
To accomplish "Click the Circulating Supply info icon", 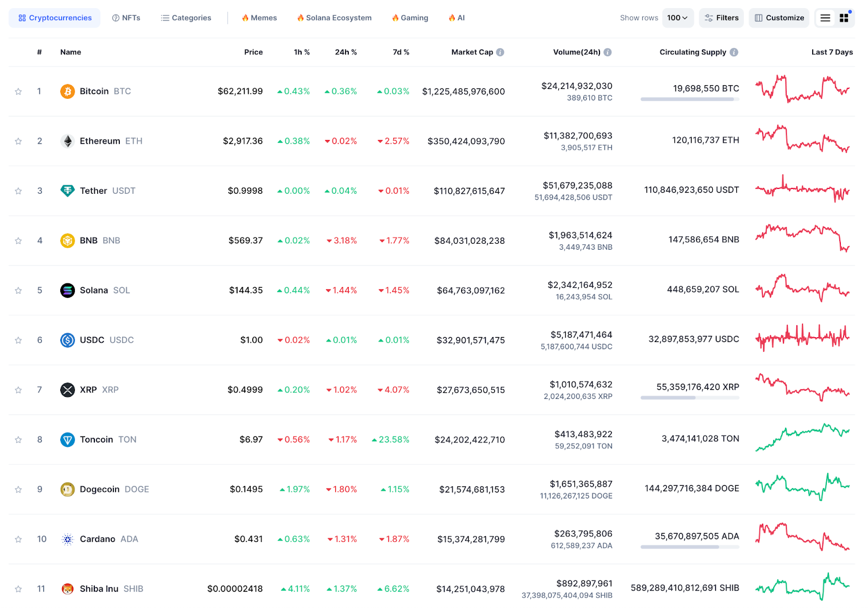I will click(x=734, y=52).
